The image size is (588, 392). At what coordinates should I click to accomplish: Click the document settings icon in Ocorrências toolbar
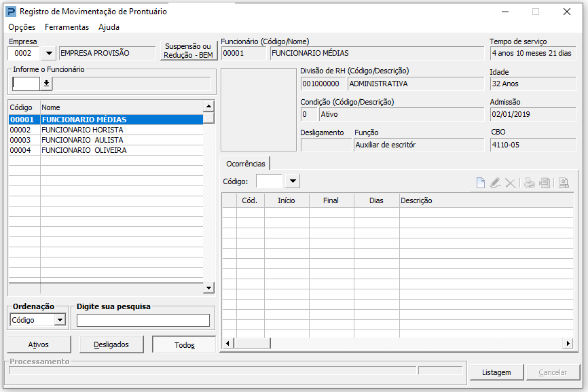tap(564, 183)
